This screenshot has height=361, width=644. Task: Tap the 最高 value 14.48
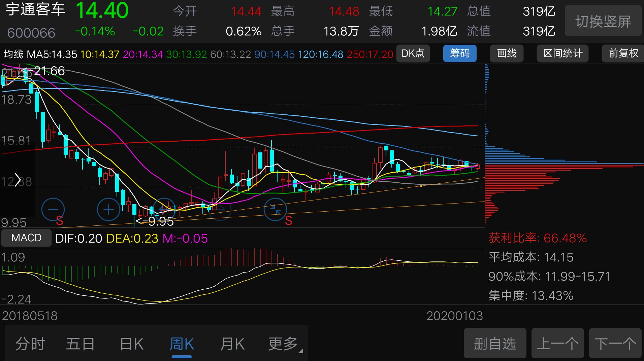click(344, 11)
